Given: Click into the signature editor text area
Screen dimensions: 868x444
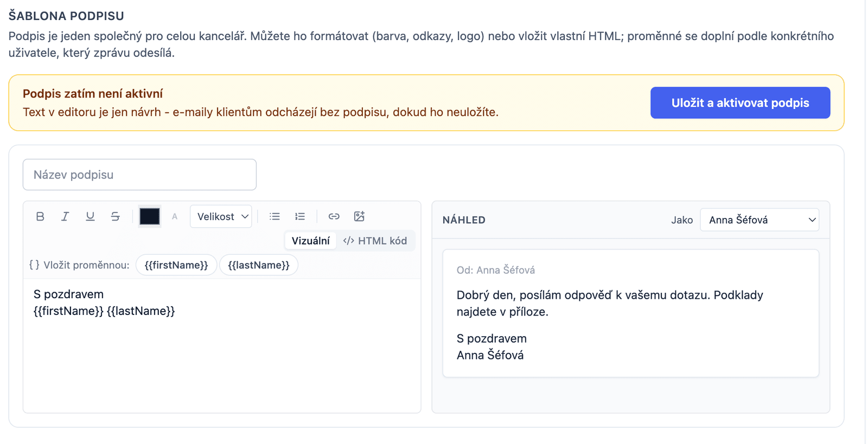Looking at the screenshot, I should (x=222, y=346).
